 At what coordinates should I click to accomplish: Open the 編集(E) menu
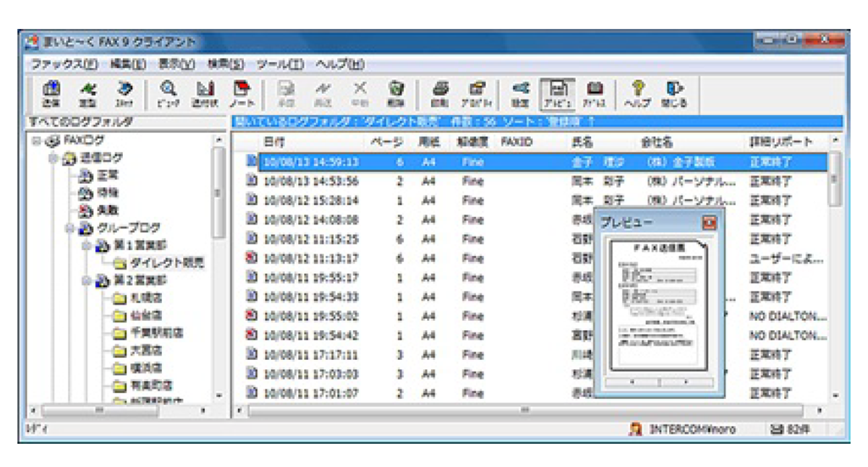(x=128, y=64)
